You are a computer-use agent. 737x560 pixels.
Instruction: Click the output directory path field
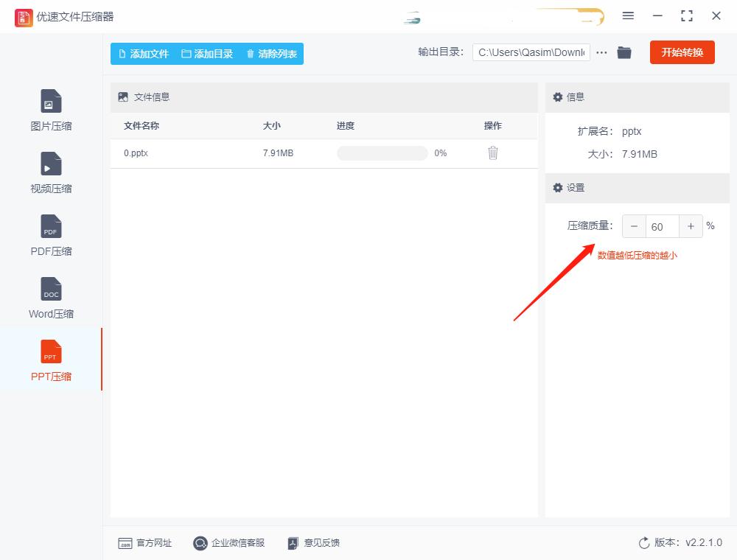tap(531, 52)
